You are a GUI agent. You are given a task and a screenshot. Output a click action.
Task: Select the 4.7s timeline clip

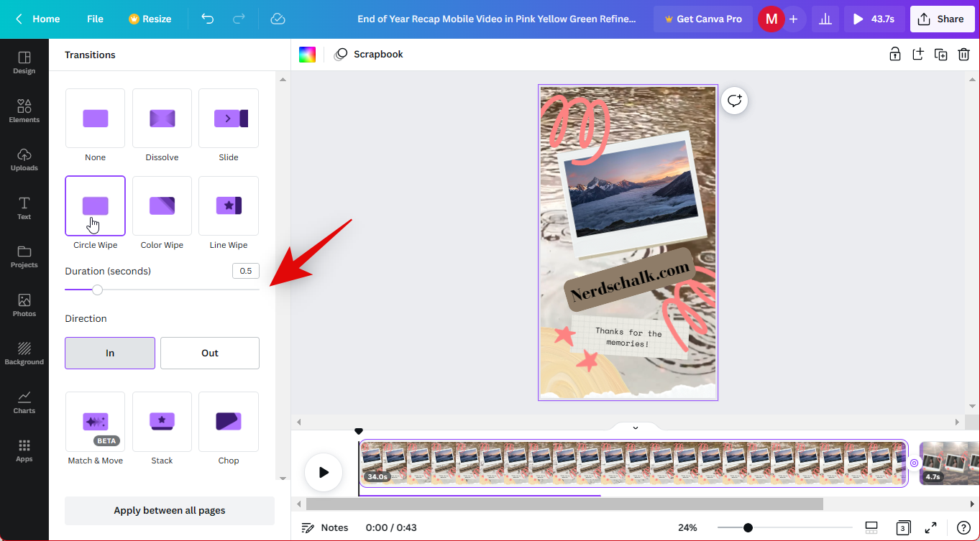(x=949, y=463)
